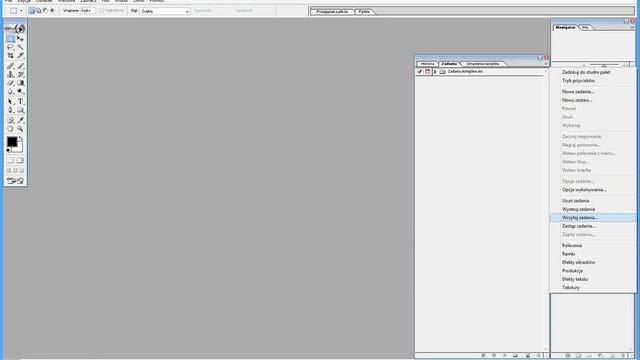Click Jump to ImageReady button in toolbox

tap(16, 181)
